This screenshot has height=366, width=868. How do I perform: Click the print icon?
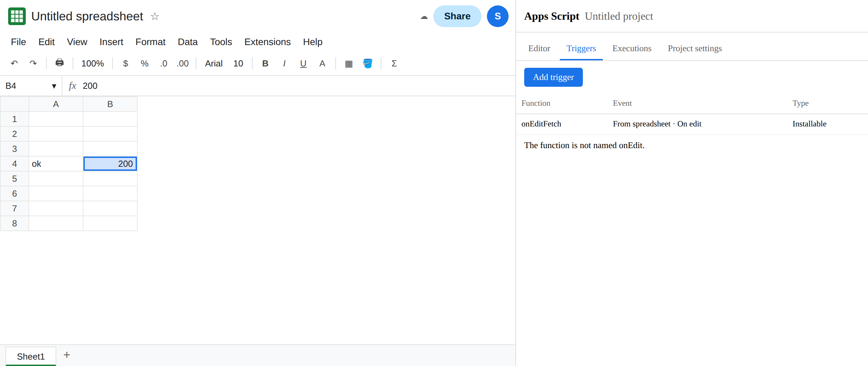coord(60,63)
